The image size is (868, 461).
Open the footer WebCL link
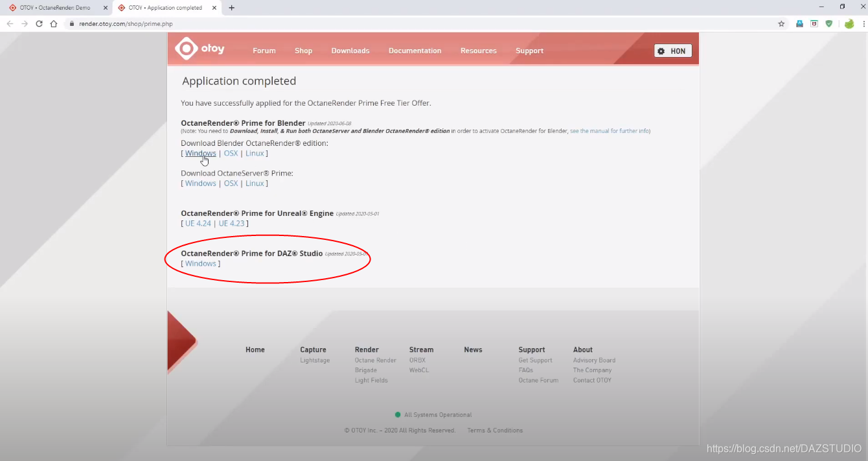(x=419, y=370)
